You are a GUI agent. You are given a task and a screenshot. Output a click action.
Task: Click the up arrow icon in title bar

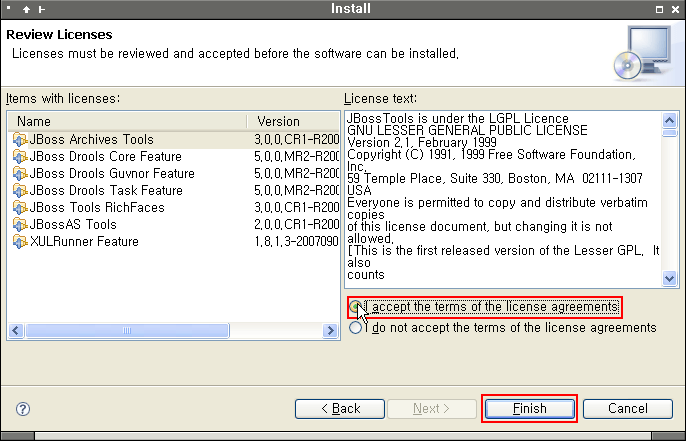(26, 9)
